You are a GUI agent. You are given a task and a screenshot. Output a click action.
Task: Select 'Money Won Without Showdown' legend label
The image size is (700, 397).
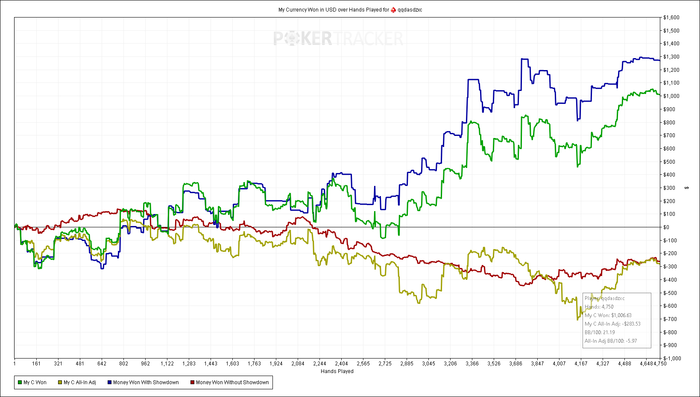pos(232,383)
